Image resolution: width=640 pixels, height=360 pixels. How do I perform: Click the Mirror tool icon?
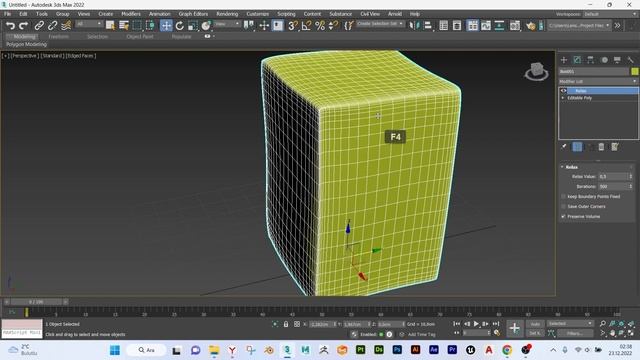(x=414, y=26)
